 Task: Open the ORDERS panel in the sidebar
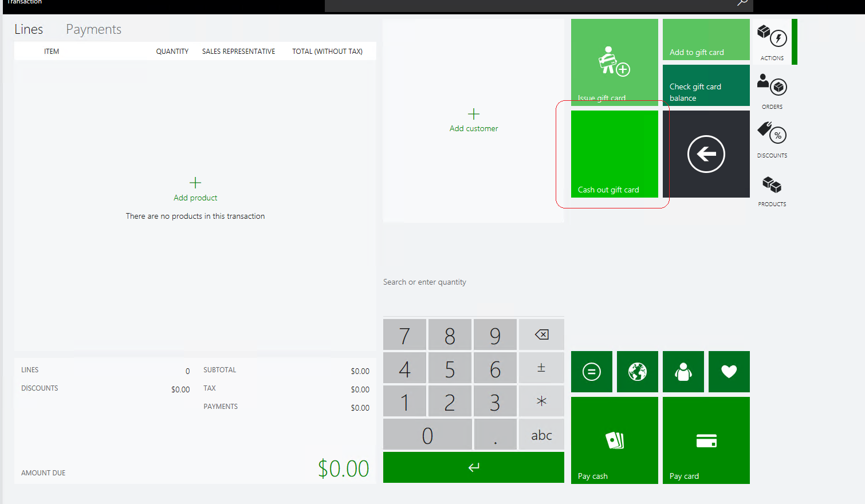(x=772, y=90)
